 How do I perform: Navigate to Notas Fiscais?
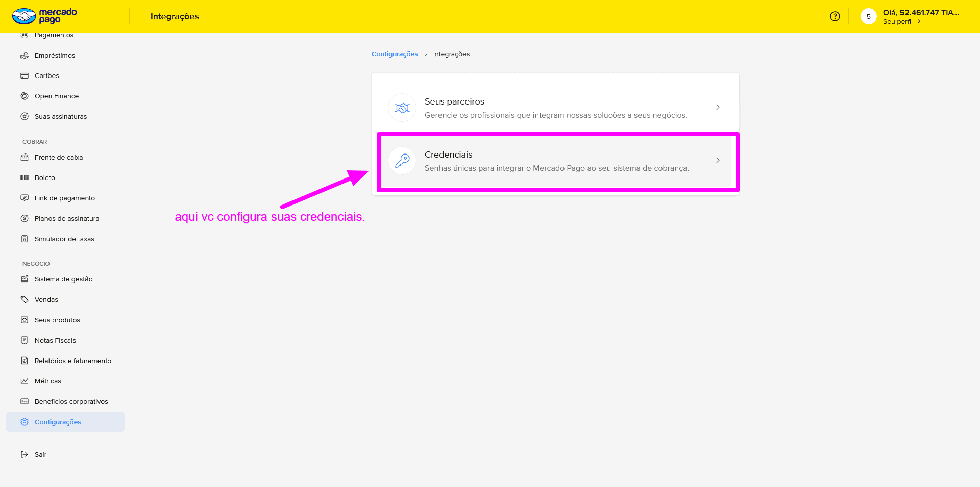[55, 340]
